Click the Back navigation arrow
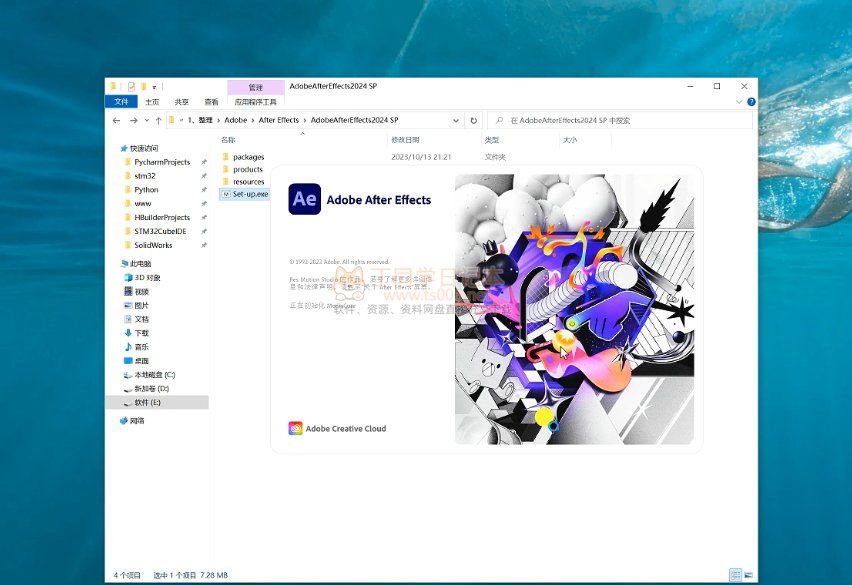The width and height of the screenshot is (852, 585). (x=117, y=120)
